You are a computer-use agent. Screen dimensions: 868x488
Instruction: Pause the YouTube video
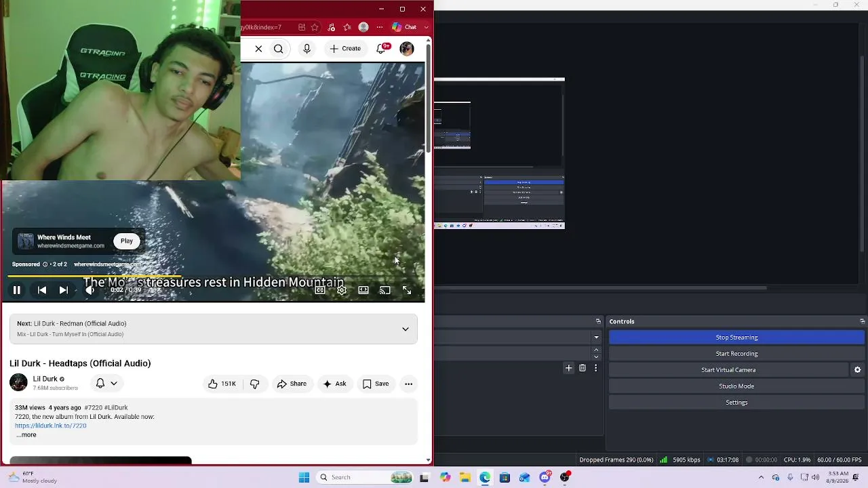[17, 290]
